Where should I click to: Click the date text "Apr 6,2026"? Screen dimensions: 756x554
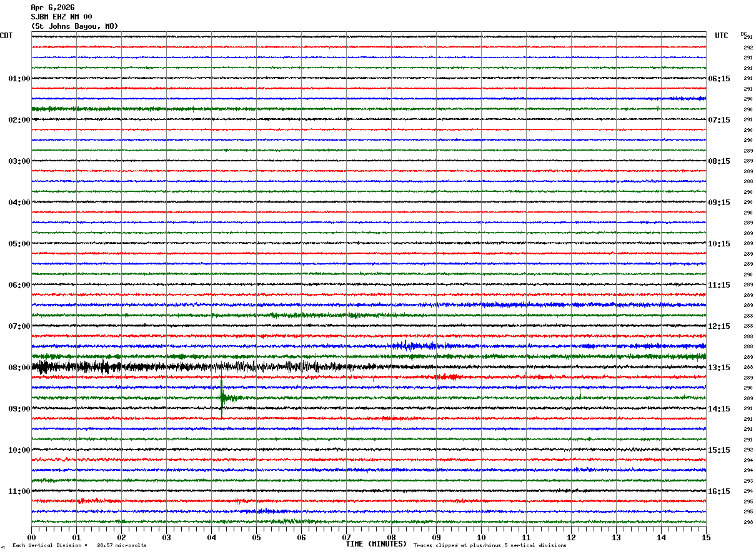coord(52,8)
